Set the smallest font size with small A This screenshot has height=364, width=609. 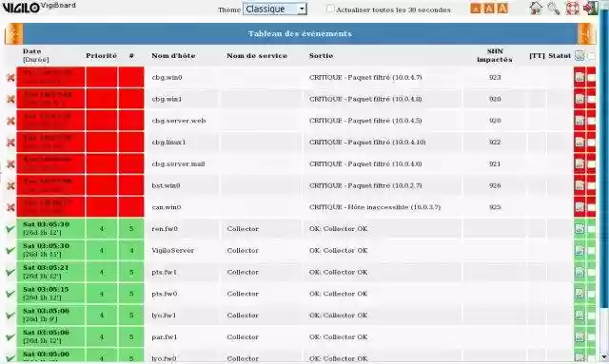pos(476,9)
